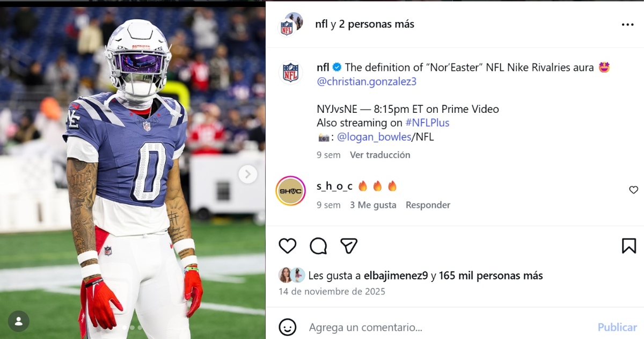View tagged people icon on photo
The image size is (644, 339).
pyautogui.click(x=19, y=321)
